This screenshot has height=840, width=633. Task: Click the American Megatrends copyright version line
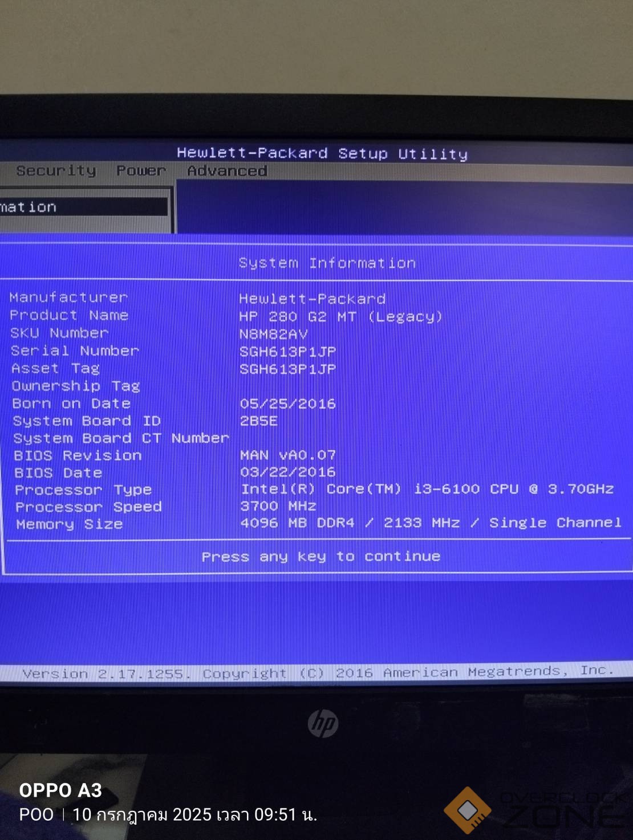(x=318, y=672)
